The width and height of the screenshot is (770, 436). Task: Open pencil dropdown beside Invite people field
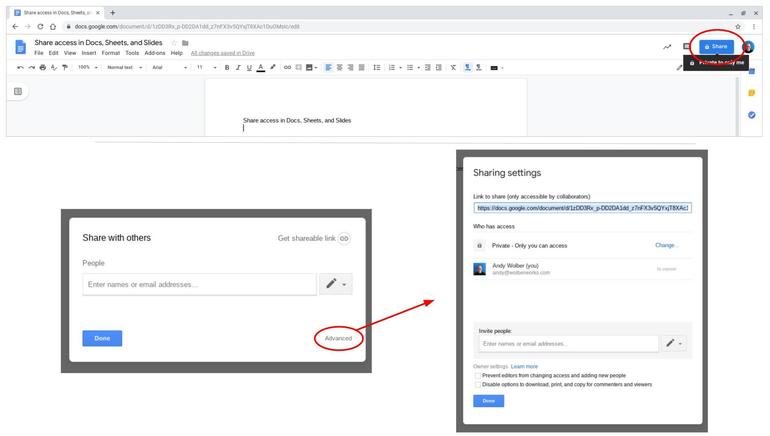[674, 343]
